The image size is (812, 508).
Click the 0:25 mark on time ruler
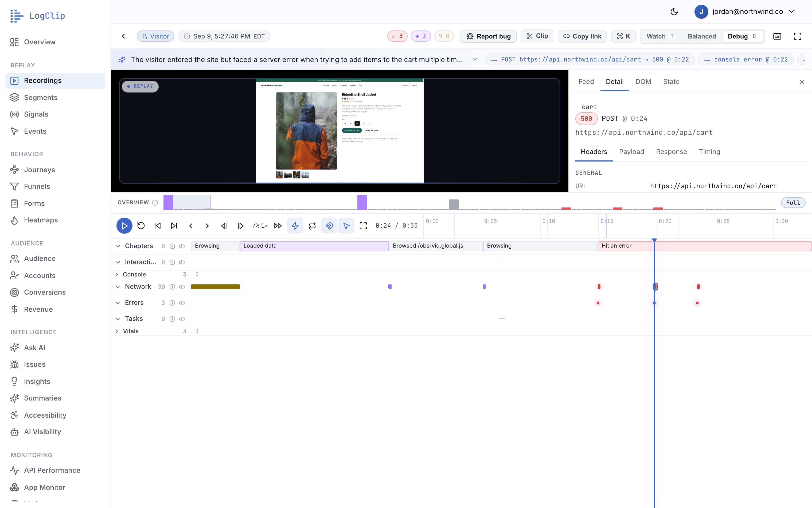(x=723, y=221)
